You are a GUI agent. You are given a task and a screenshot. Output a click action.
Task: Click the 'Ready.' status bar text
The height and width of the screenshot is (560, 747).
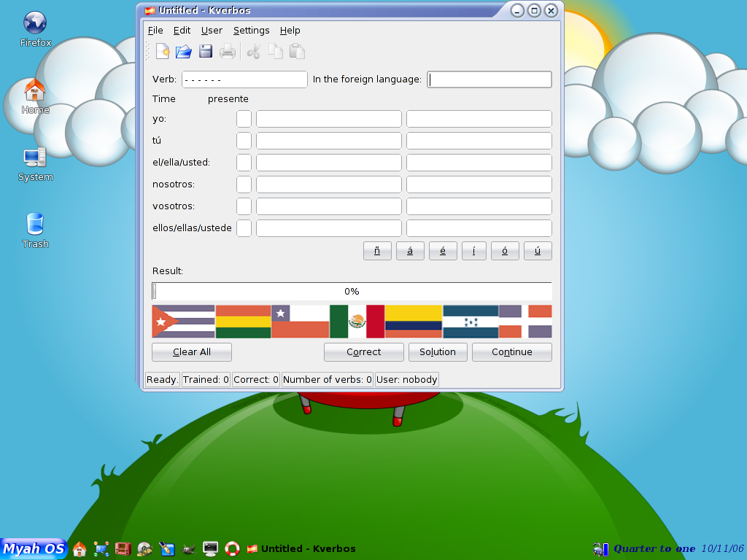[162, 379]
